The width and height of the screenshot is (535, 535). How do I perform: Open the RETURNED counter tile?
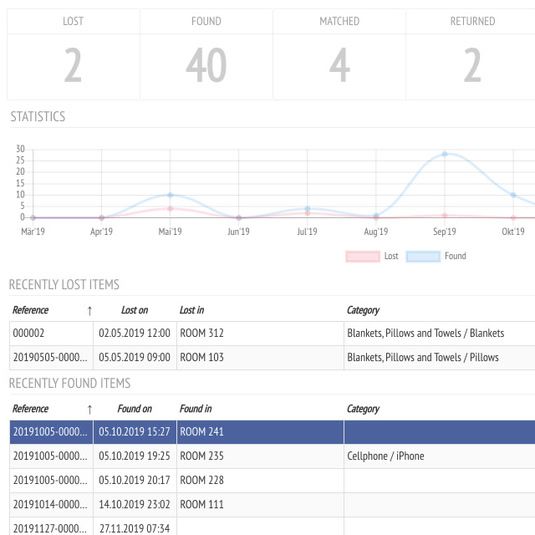472,55
